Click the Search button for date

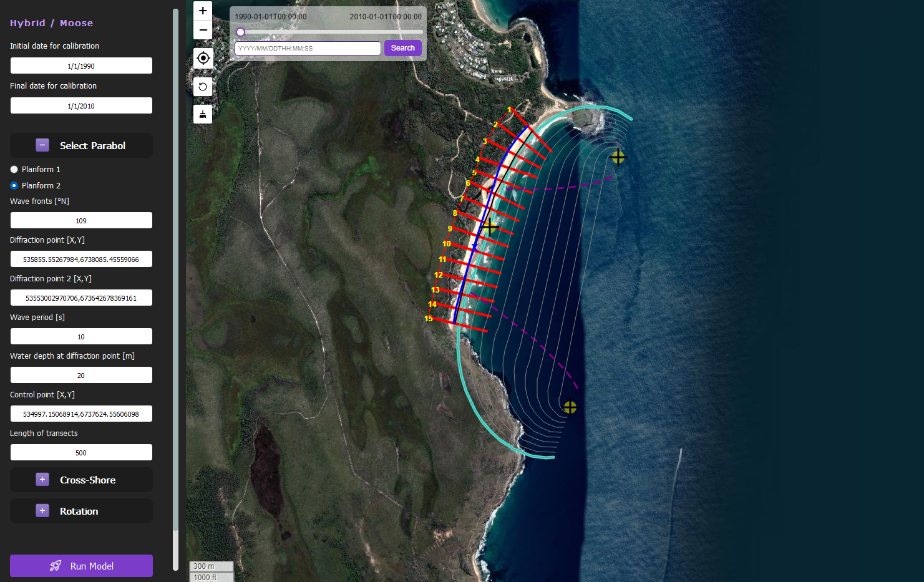pos(402,48)
